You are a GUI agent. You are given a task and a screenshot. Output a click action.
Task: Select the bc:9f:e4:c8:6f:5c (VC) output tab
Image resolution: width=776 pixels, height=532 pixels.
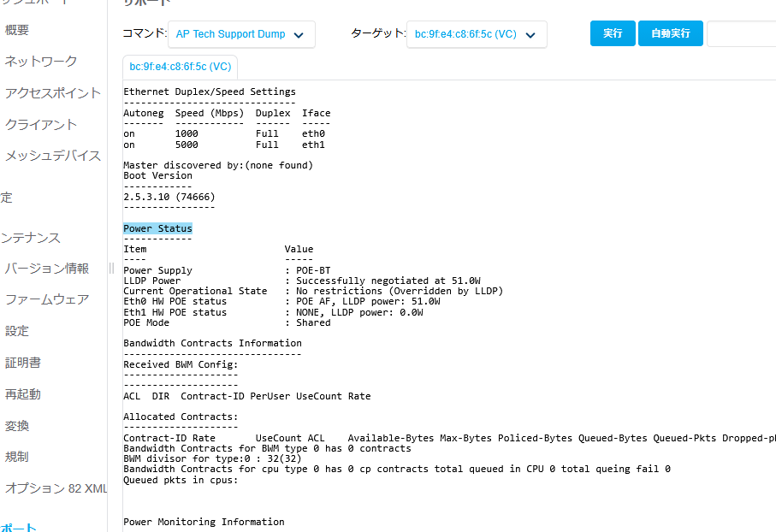pyautogui.click(x=181, y=67)
